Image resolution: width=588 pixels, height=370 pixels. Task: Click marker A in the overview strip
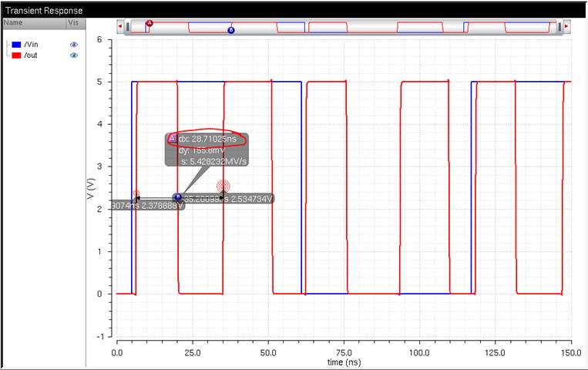pos(150,23)
